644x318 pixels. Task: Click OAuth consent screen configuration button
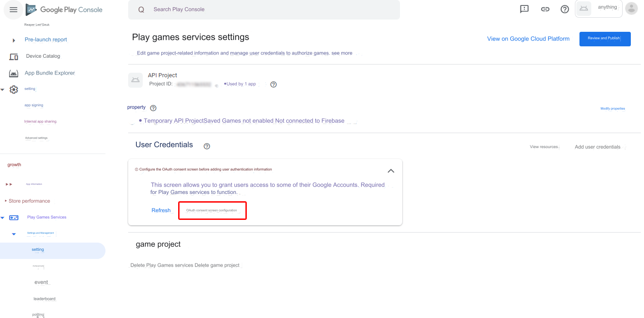click(x=212, y=211)
